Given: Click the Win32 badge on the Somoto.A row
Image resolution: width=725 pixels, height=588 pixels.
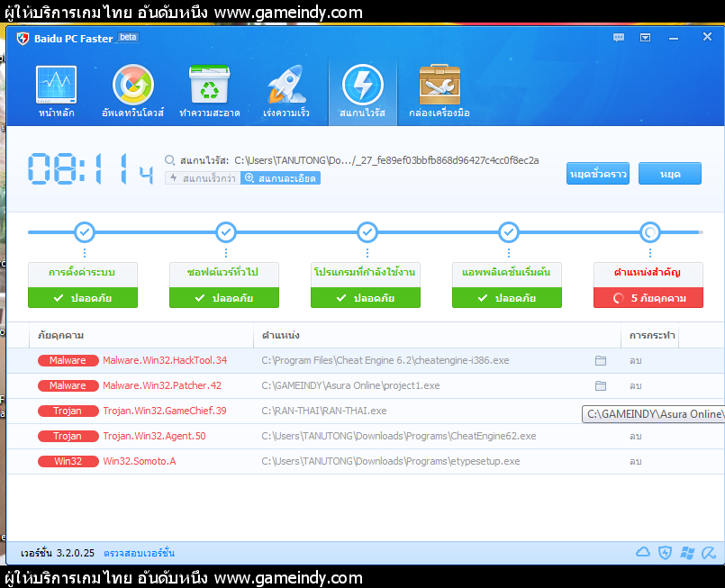Looking at the screenshot, I should (x=68, y=461).
